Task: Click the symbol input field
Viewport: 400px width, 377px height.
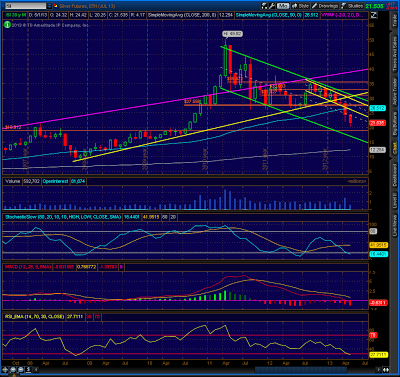Action: (x=25, y=6)
